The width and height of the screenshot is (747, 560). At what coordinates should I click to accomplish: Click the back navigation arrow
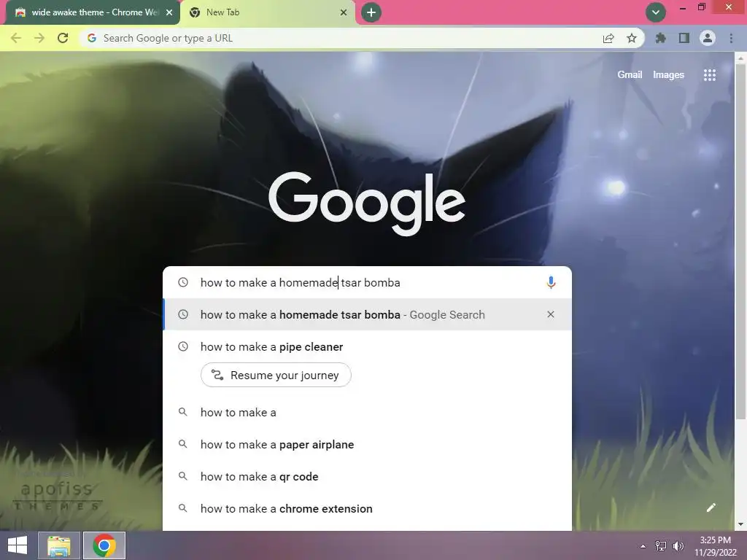[16, 38]
